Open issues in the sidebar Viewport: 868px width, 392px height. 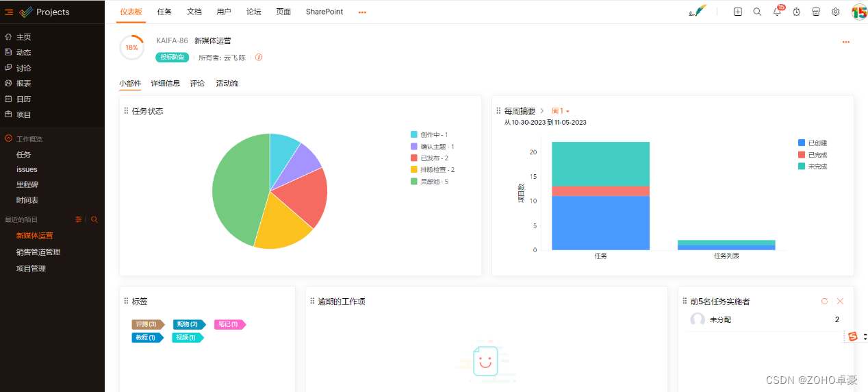[27, 169]
